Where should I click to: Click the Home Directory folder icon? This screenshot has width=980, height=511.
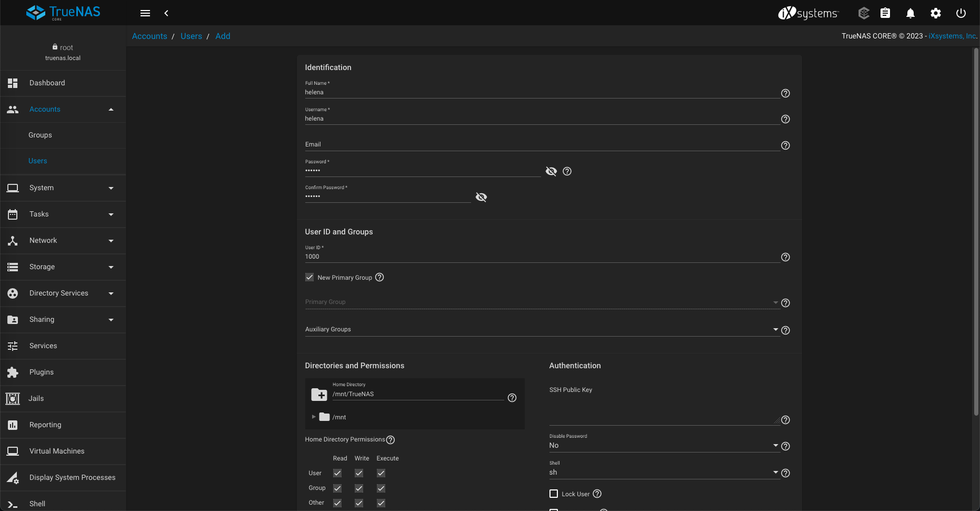click(x=319, y=394)
